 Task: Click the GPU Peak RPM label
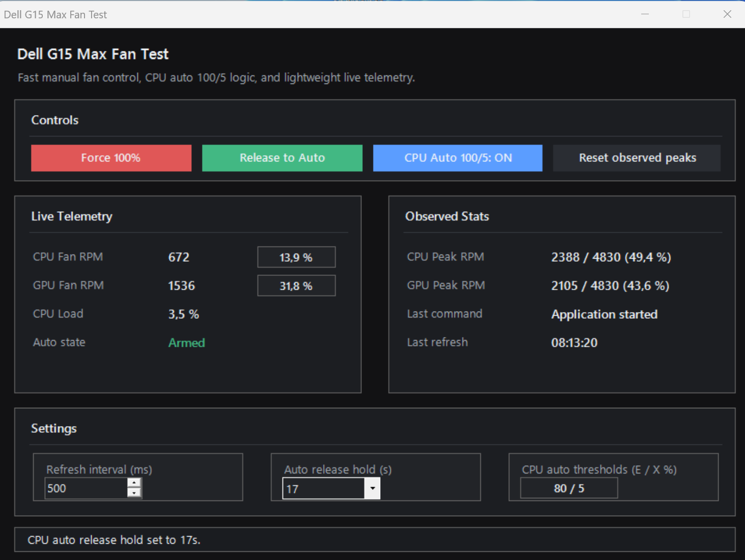click(446, 285)
